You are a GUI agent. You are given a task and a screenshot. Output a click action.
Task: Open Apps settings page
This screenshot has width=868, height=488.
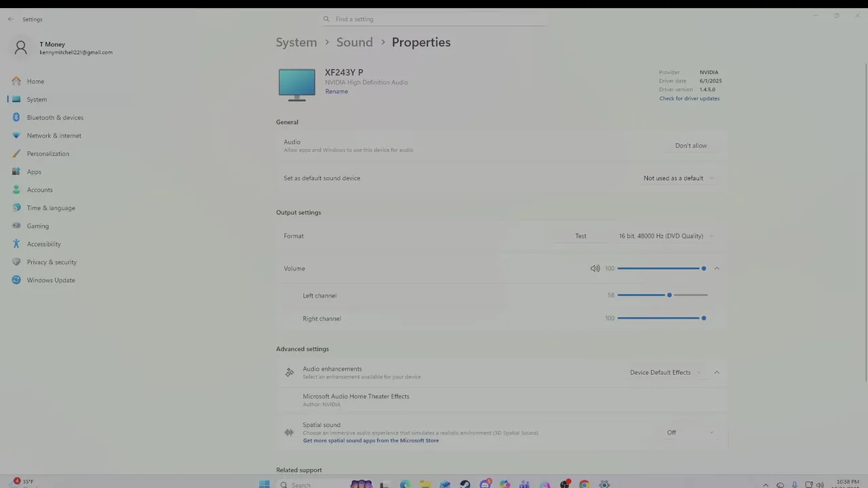34,171
